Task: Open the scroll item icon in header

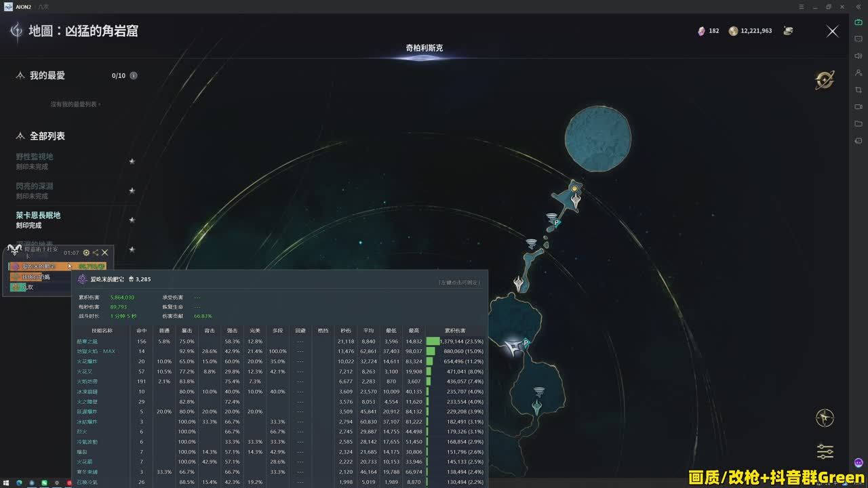Action: (x=788, y=30)
